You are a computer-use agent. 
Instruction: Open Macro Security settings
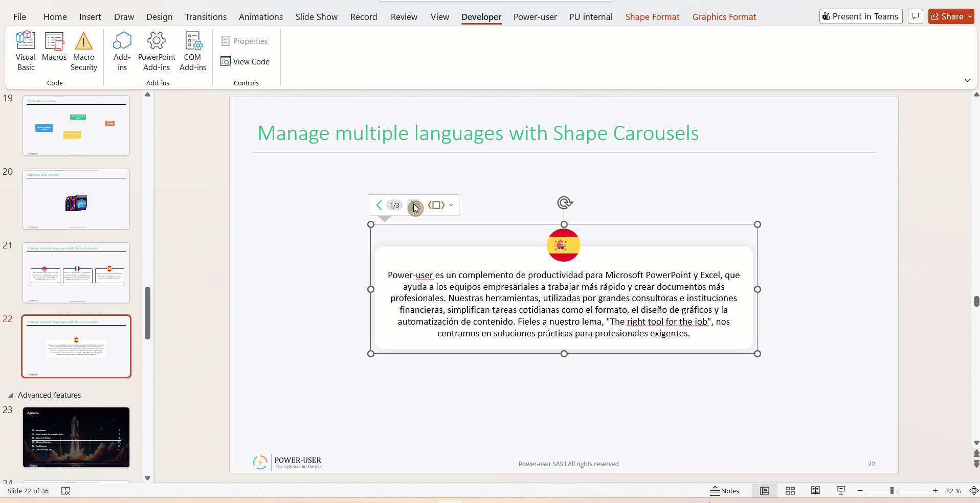pyautogui.click(x=84, y=51)
